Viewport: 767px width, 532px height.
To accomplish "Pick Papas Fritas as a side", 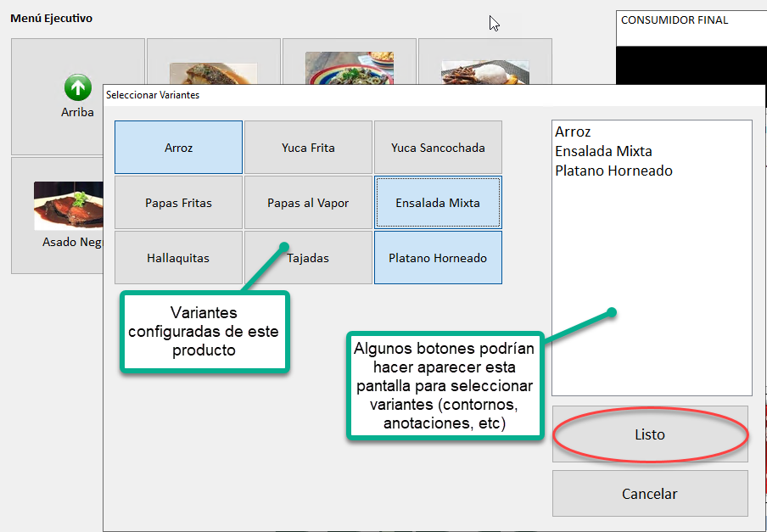I will [x=178, y=202].
